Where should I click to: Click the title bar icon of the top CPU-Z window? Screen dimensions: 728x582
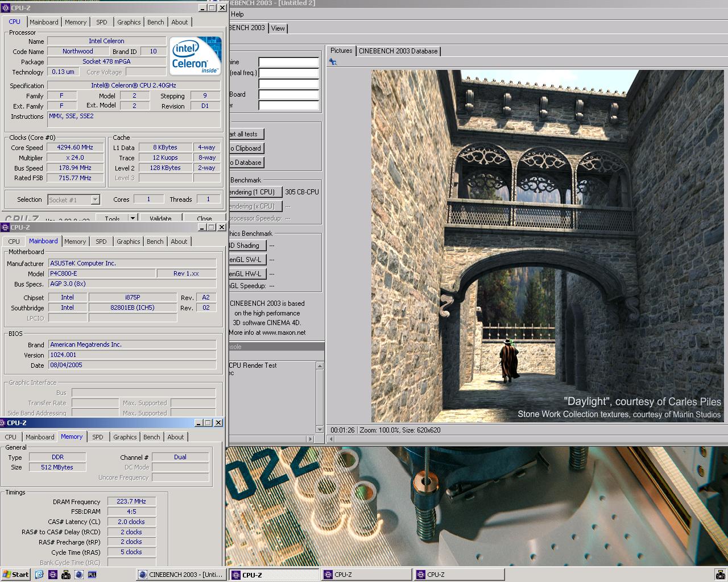coord(6,8)
